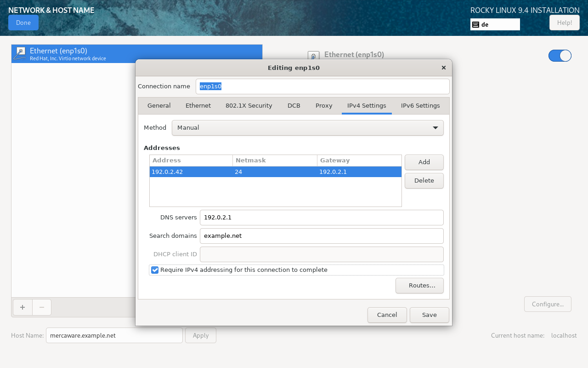
Task: Open the Help! button
Action: 564,23
